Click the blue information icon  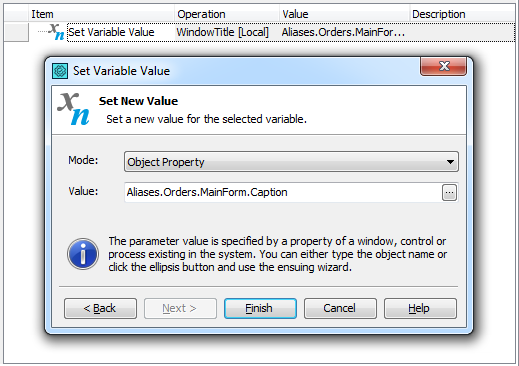click(83, 254)
